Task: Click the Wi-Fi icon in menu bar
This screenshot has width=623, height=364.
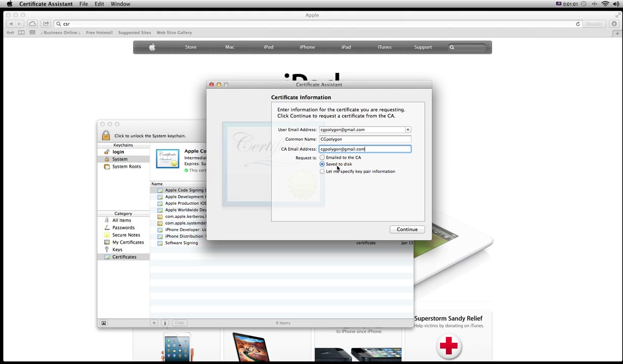Action: pos(605,4)
